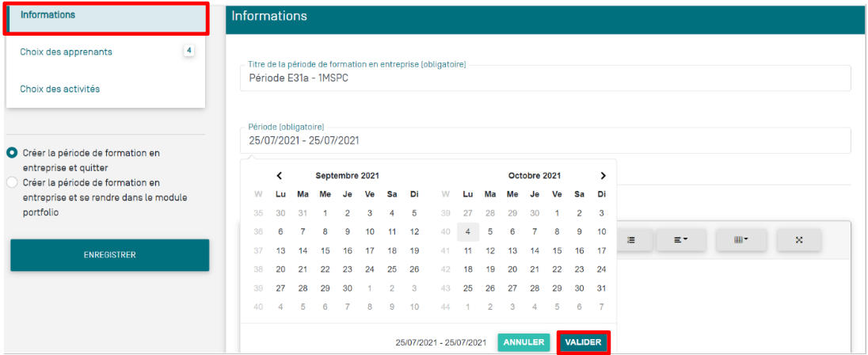Cancel date selection with ANNULER

(x=523, y=342)
